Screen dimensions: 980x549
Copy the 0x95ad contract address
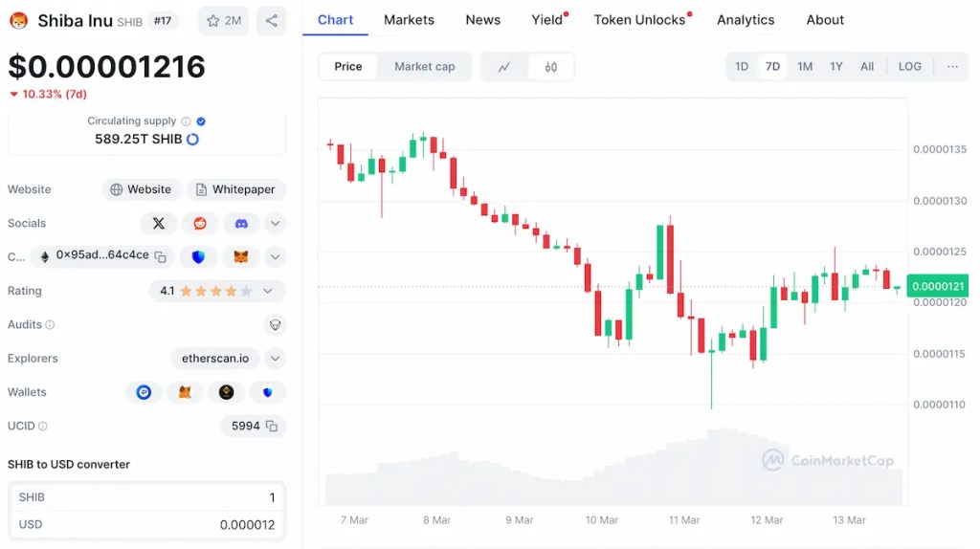click(x=160, y=256)
